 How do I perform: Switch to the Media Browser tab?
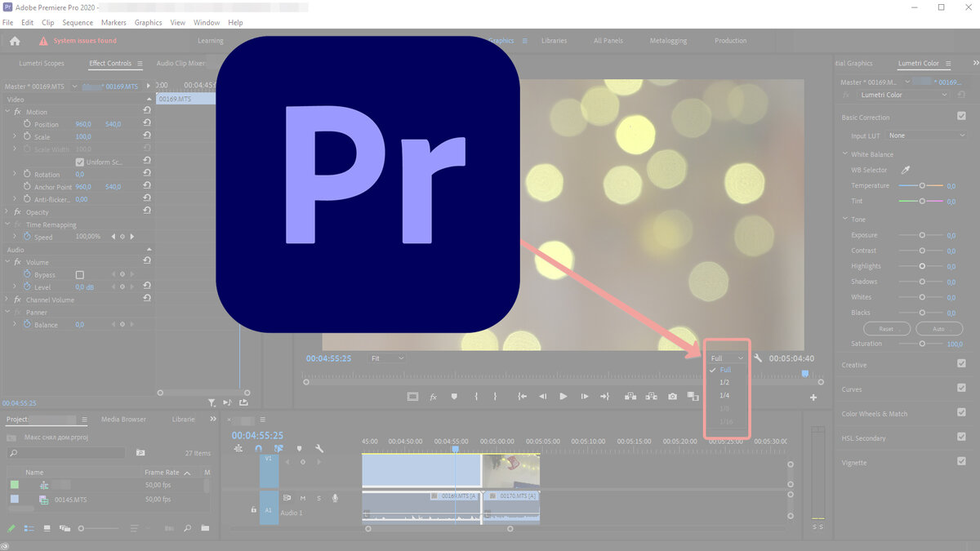pyautogui.click(x=123, y=420)
